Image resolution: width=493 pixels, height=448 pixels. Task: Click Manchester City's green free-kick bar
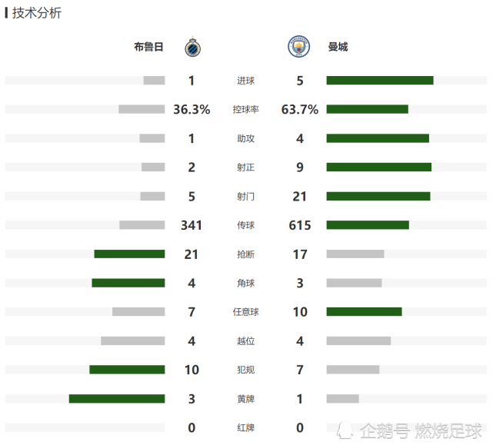click(x=364, y=312)
